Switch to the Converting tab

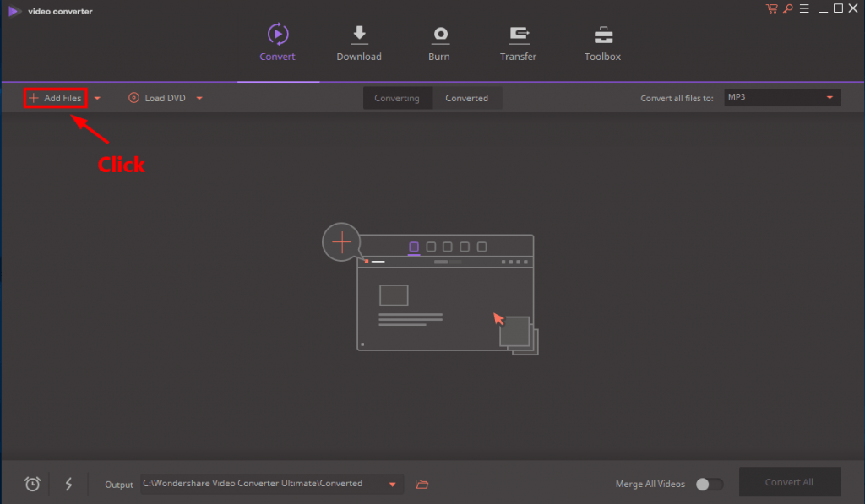[x=397, y=98]
